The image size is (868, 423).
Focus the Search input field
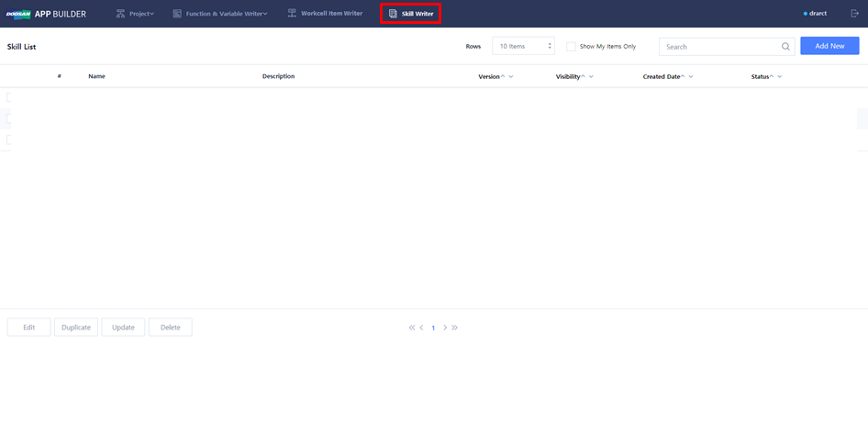click(718, 47)
